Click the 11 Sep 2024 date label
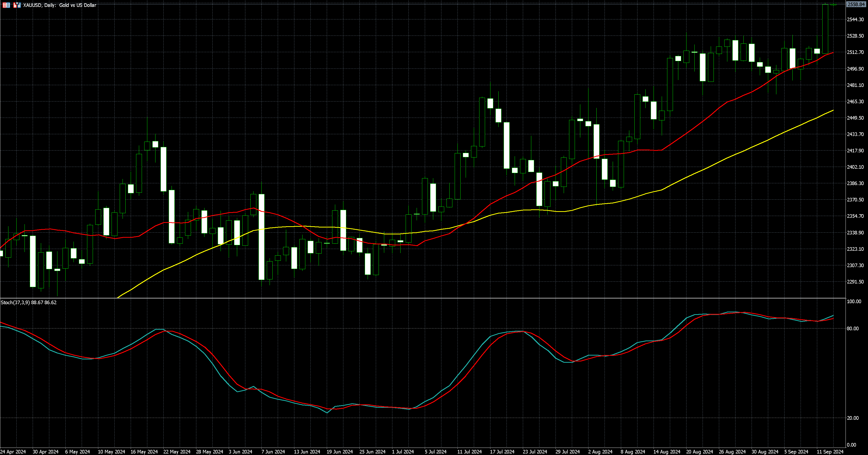The width and height of the screenshot is (868, 455). pyautogui.click(x=830, y=452)
